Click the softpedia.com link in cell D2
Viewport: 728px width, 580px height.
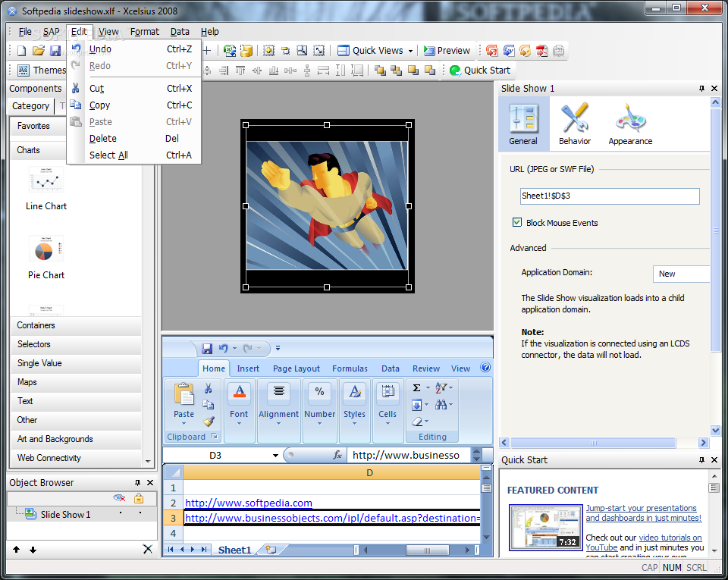coord(249,503)
